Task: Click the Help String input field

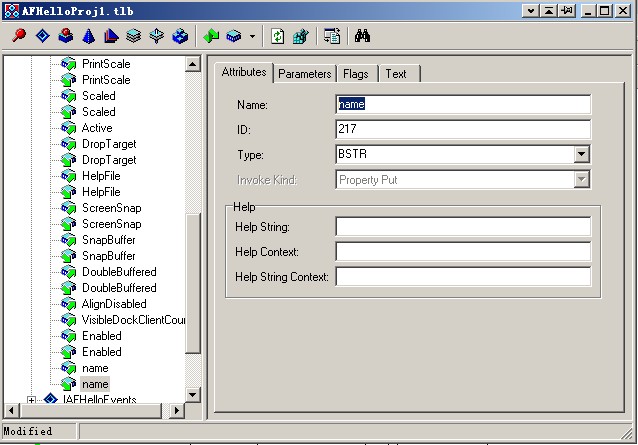Action: [x=463, y=227]
